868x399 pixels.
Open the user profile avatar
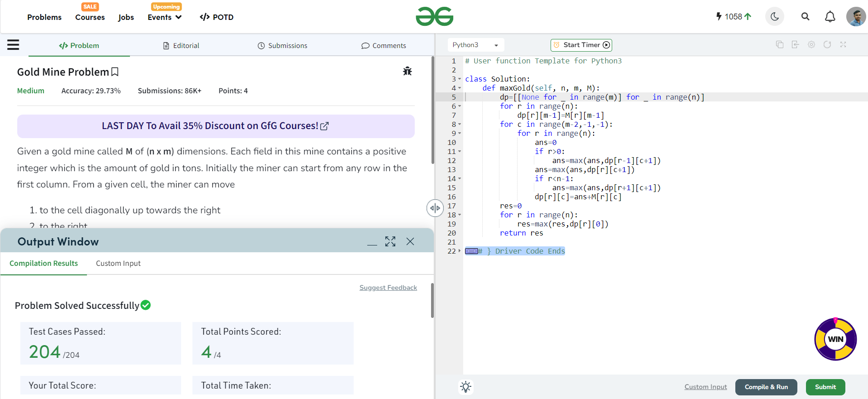click(856, 17)
